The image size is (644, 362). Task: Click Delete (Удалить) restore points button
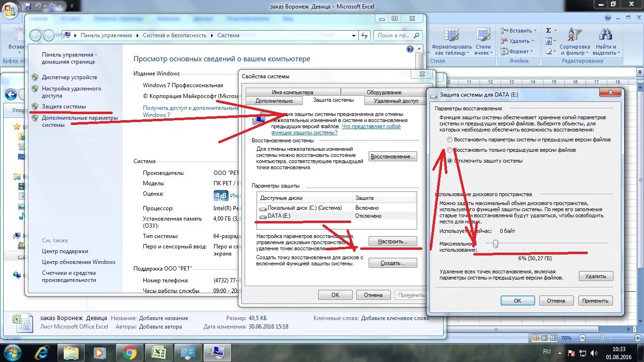tap(596, 276)
